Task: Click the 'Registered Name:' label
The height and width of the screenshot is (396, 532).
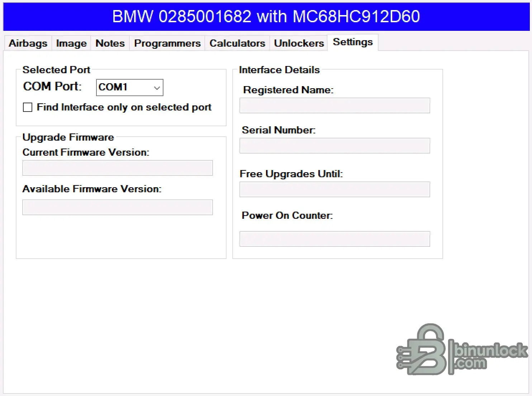Action: pyautogui.click(x=288, y=90)
